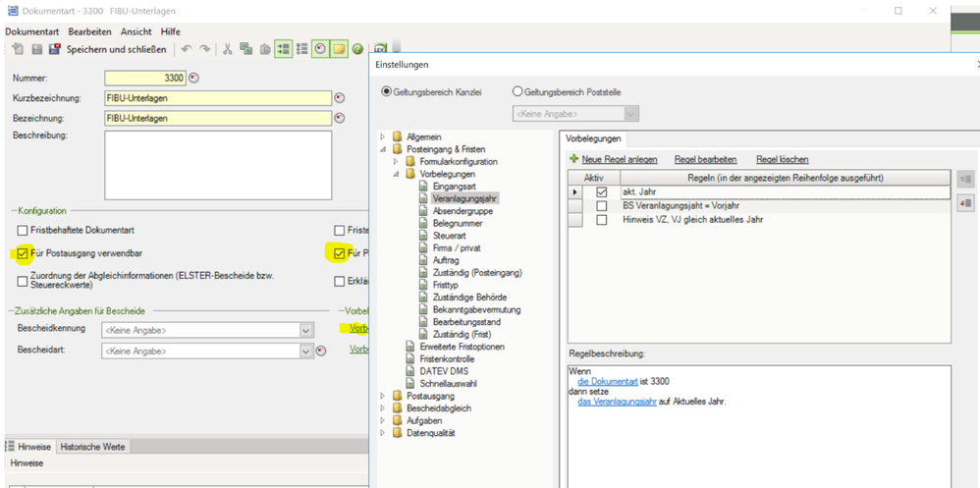Image resolution: width=980 pixels, height=488 pixels.
Task: Select the Hinweise tab
Action: pos(33,447)
